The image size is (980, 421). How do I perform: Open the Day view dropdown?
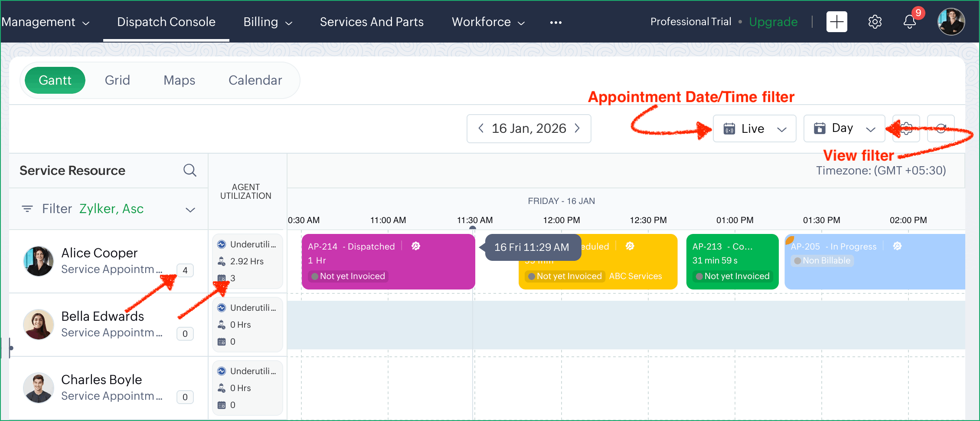pos(844,129)
